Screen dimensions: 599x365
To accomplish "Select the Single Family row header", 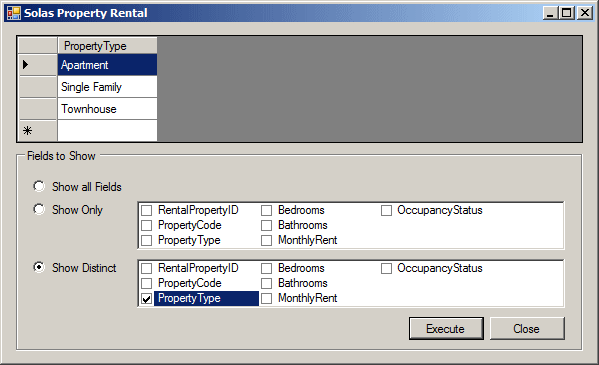I will (x=38, y=87).
